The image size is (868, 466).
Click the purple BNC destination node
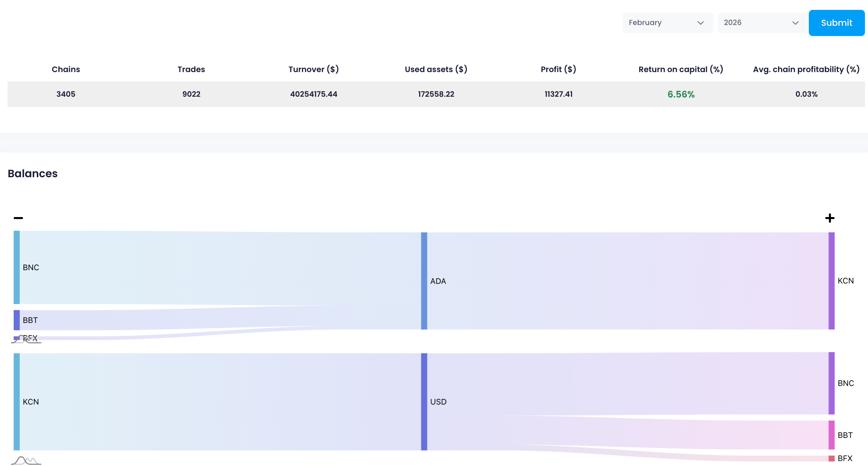tap(832, 383)
